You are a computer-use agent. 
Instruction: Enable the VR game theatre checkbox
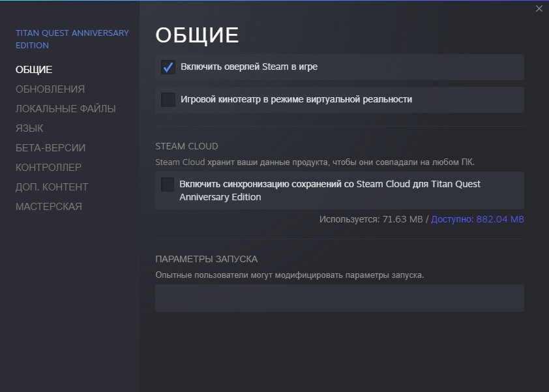[168, 100]
